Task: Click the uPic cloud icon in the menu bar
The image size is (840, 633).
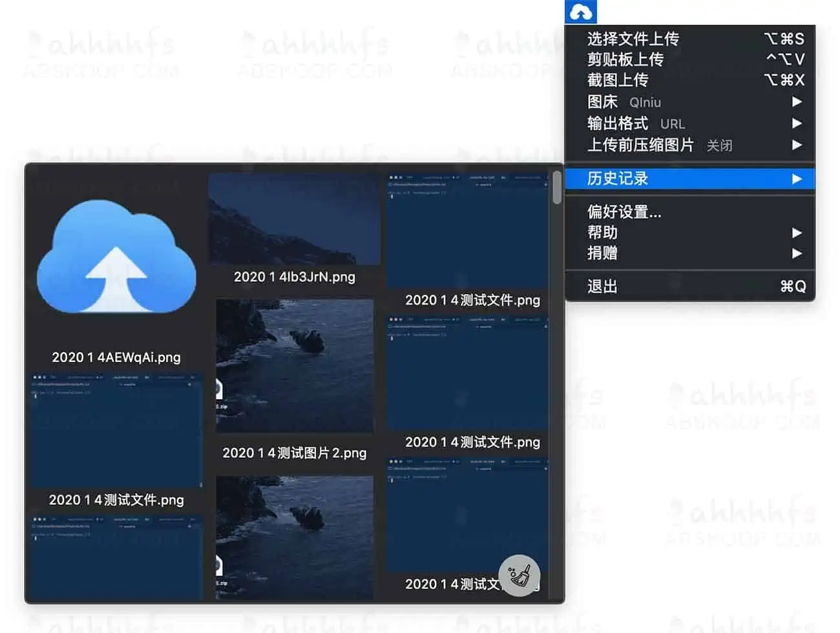Action: coord(580,11)
